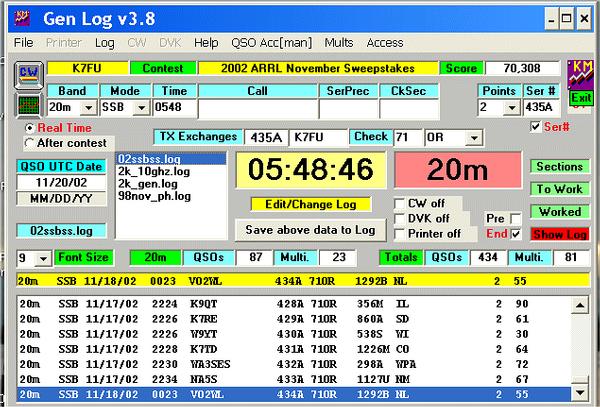Select the W9YT log row
The height and width of the screenshot is (407, 600).
pyautogui.click(x=294, y=334)
